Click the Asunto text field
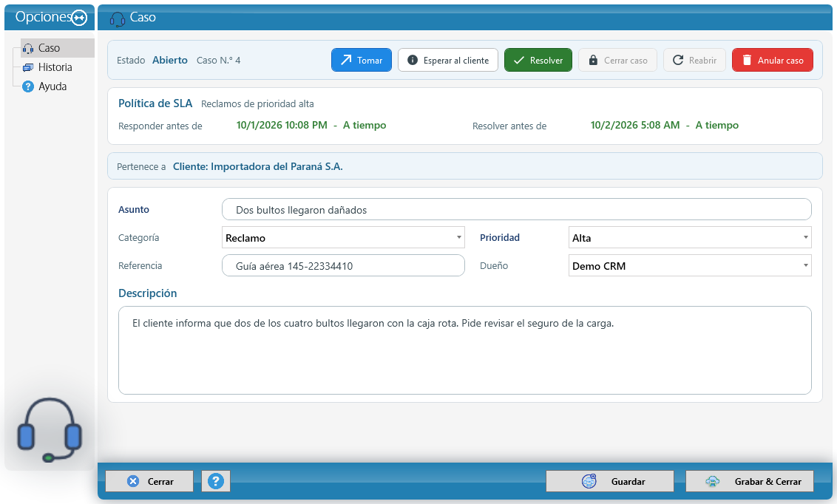This screenshot has height=504, width=837. coord(516,210)
